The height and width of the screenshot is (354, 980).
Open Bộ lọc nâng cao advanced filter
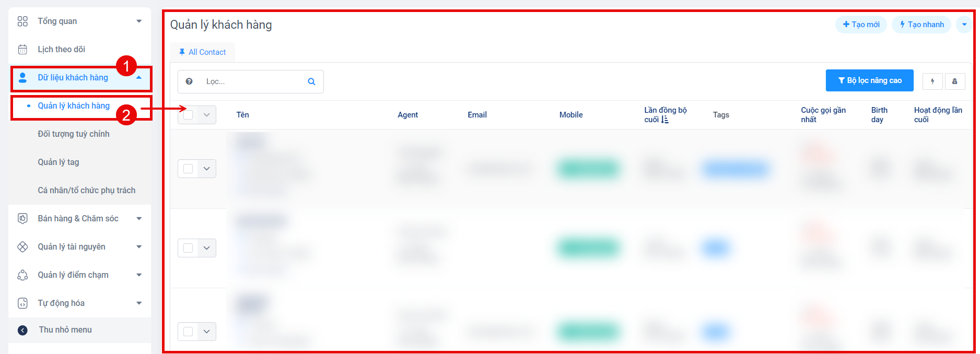869,80
